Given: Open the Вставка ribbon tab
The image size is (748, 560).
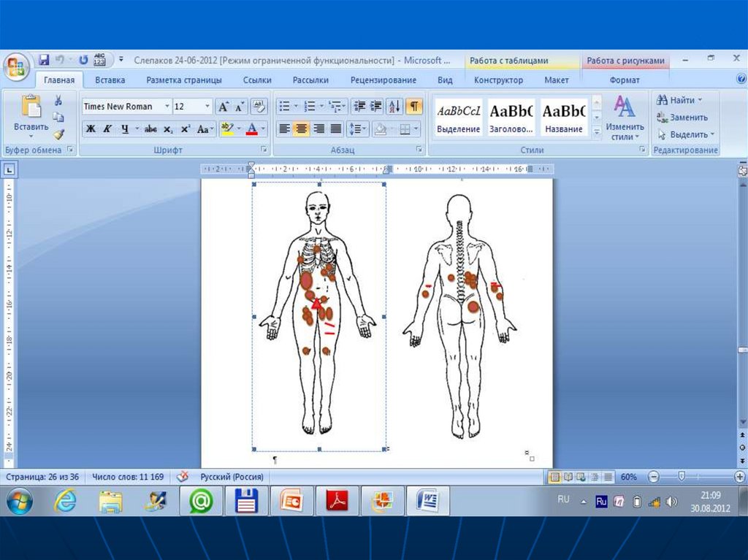Looking at the screenshot, I should point(110,80).
